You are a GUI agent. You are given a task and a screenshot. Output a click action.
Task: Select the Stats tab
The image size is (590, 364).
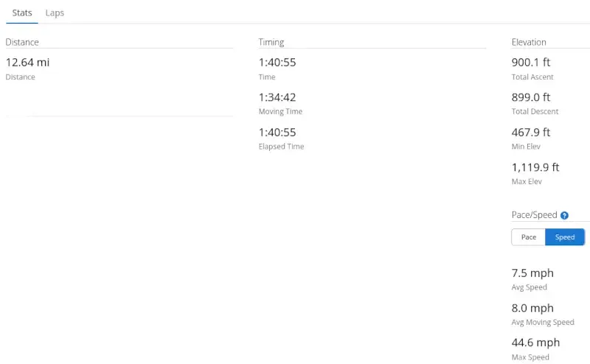(x=22, y=13)
